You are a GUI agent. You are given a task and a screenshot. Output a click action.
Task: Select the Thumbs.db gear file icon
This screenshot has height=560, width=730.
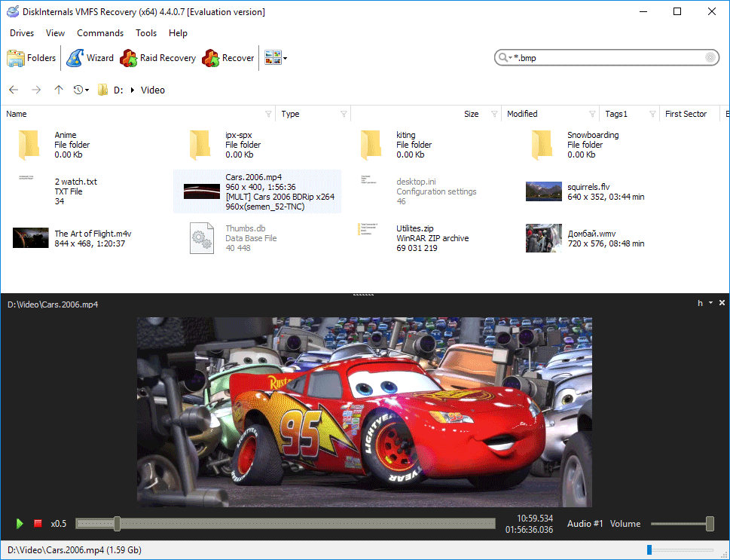pos(202,238)
